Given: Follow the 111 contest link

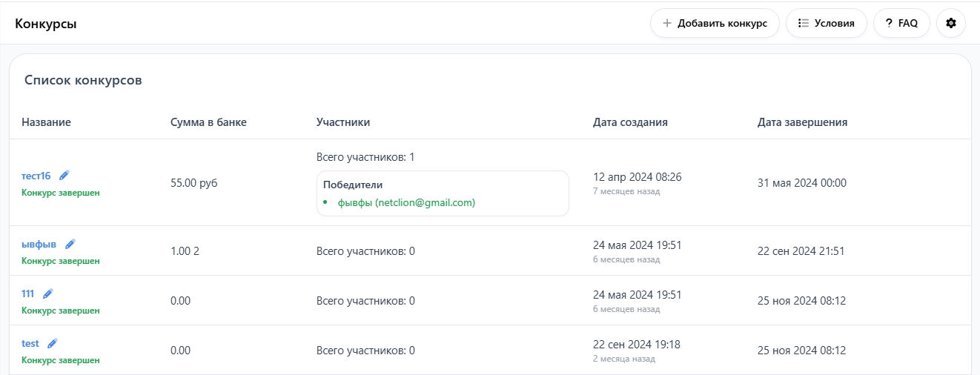Looking at the screenshot, I should [28, 293].
